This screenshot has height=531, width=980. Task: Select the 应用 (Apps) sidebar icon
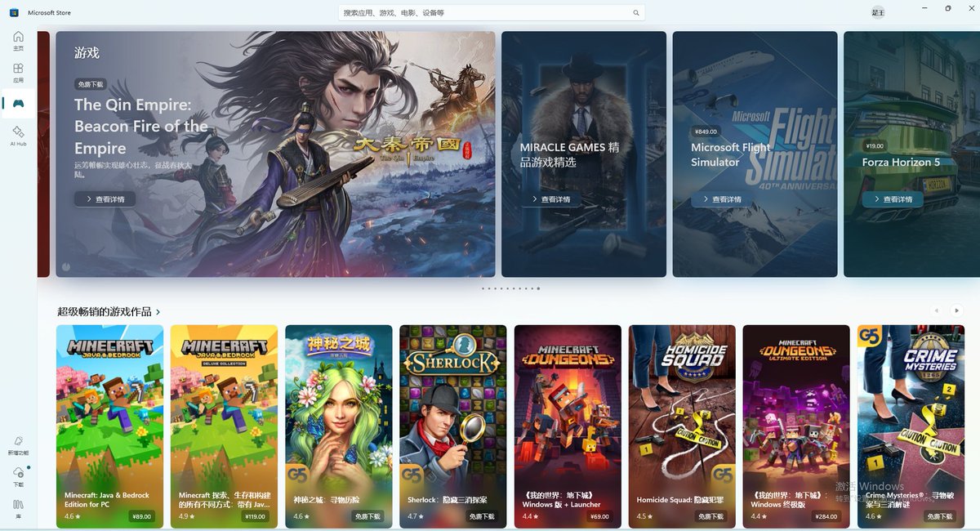point(18,71)
